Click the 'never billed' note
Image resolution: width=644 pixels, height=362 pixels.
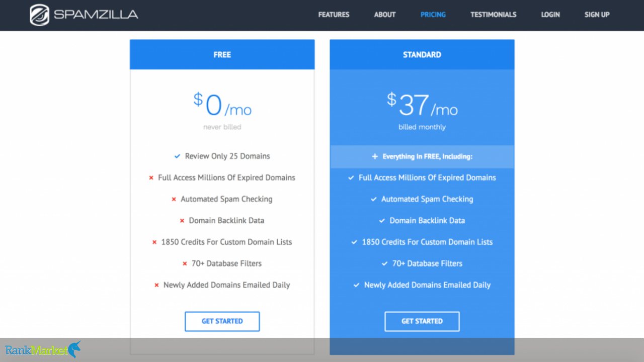pos(222,127)
